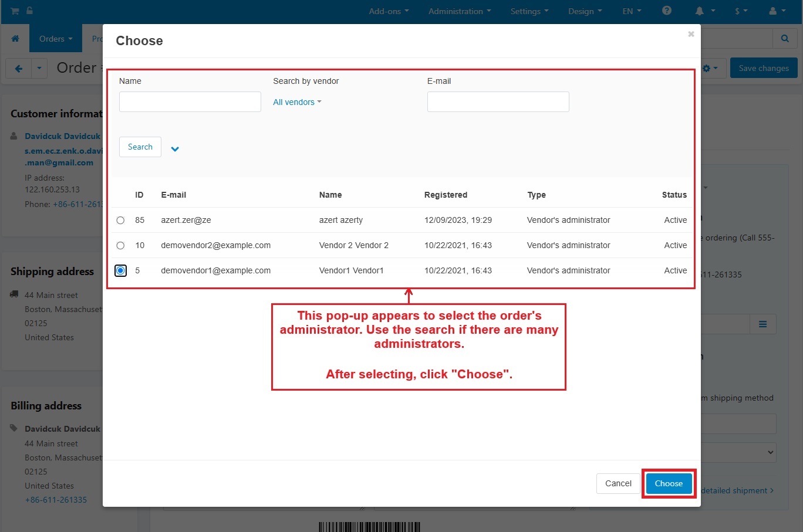Click the back arrow button
Screen dimensions: 803x532
coord(19,68)
